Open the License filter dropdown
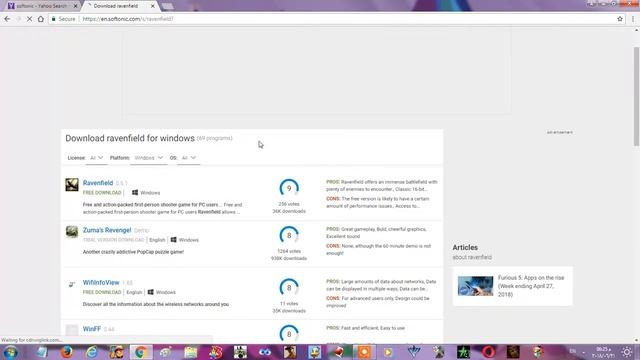 coord(96,158)
